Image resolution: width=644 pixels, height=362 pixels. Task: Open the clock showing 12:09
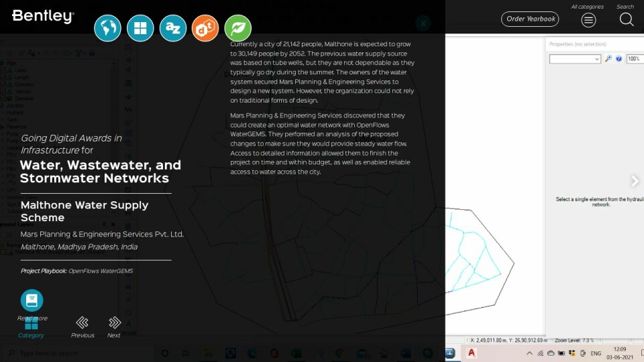tap(620, 353)
